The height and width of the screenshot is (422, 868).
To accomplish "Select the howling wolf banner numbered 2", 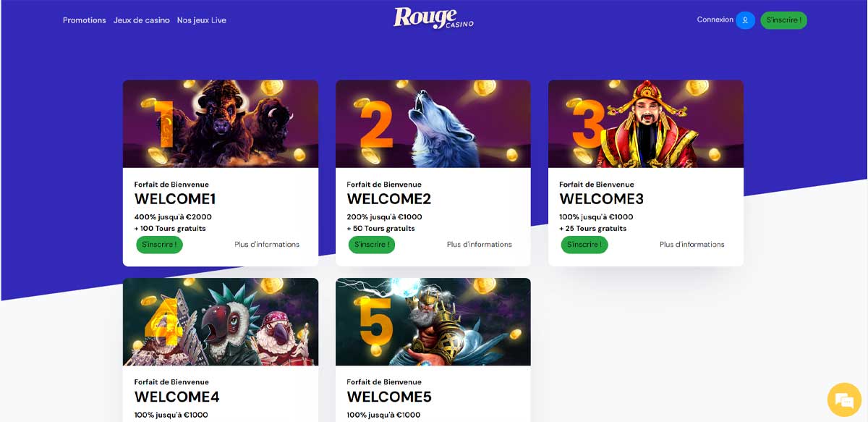I will 433,124.
